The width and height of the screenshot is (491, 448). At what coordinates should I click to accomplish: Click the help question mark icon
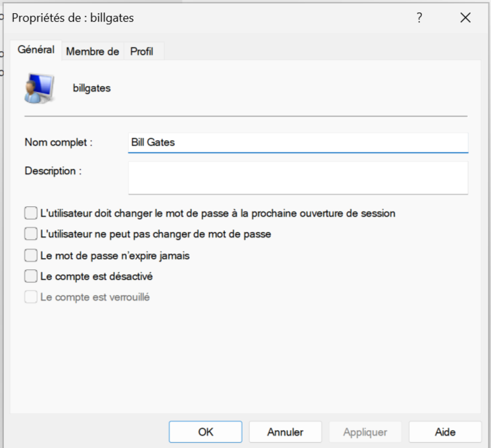(x=419, y=18)
